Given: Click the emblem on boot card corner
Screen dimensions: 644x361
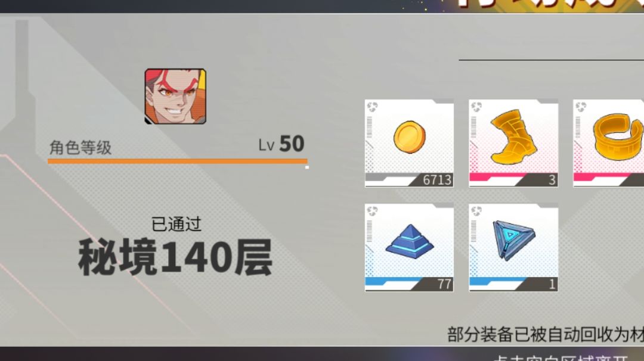Looking at the screenshot, I should 476,107.
